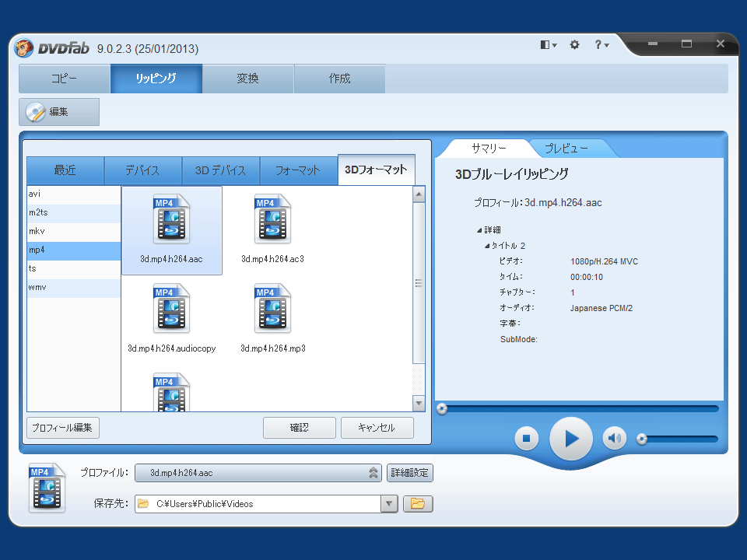
Task: Choose the 3d.mp4.h264.aac profile icon
Action: point(171,230)
